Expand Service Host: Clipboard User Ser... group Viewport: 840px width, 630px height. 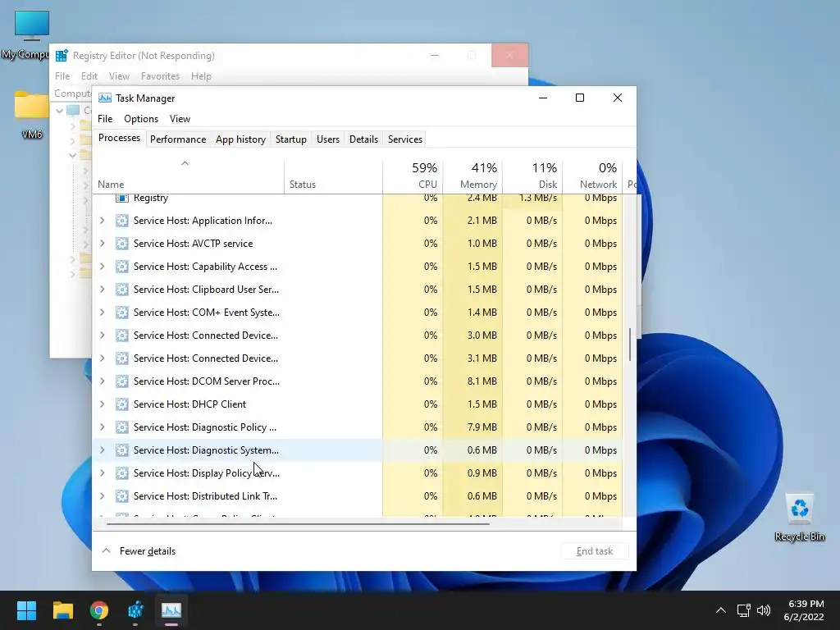tap(103, 290)
